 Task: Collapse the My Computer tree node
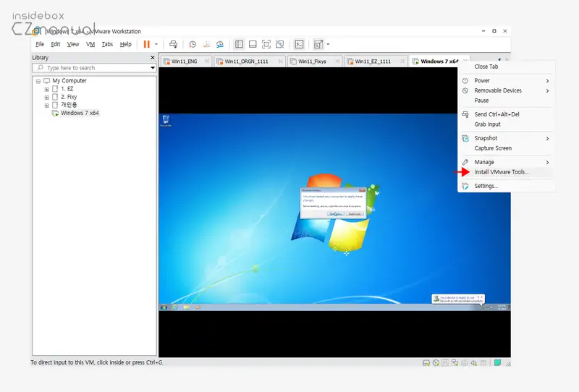38,81
